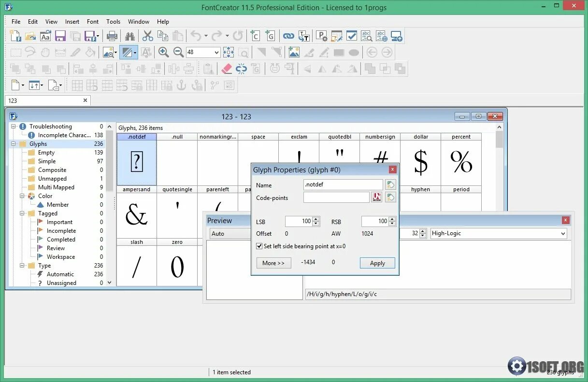The height and width of the screenshot is (382, 588).
Task: Click the Cut scissors icon
Action: click(147, 36)
